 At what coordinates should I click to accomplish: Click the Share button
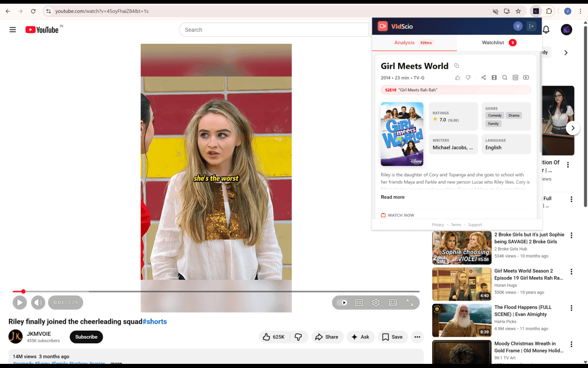(x=327, y=337)
